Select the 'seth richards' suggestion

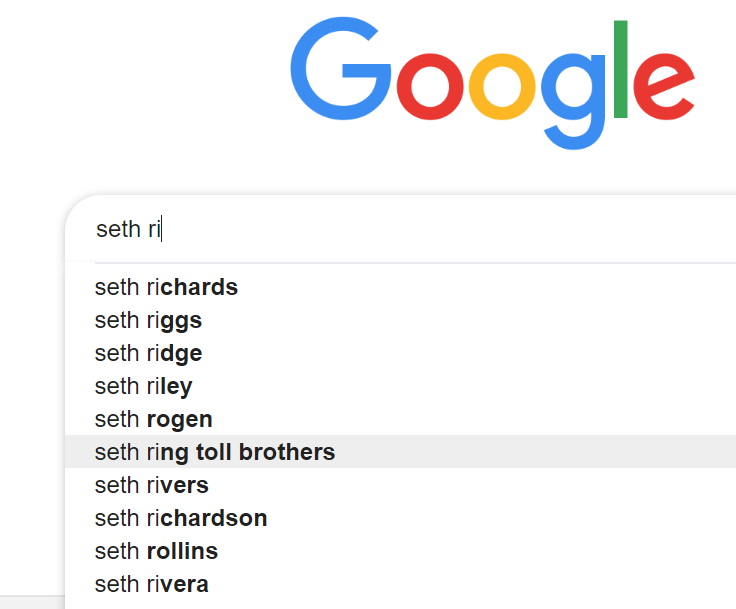[x=166, y=288]
